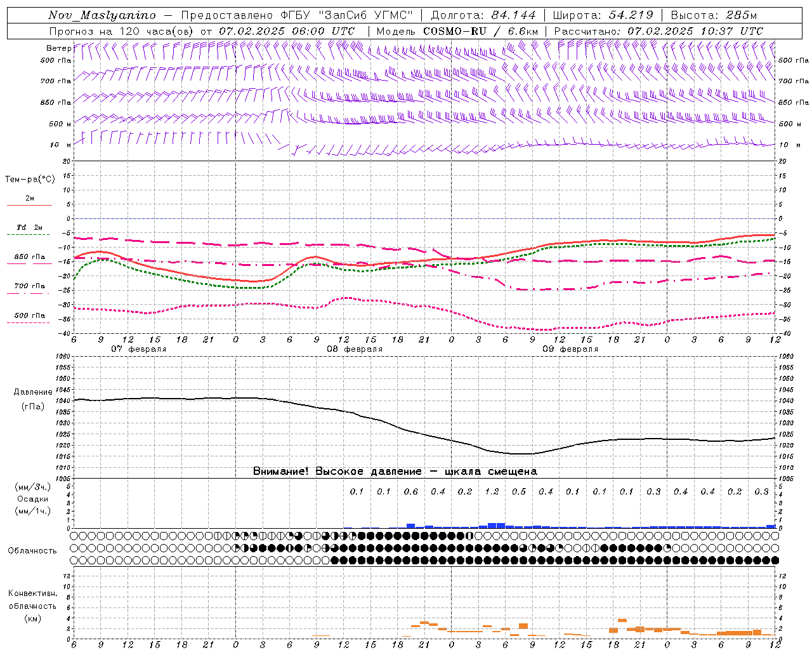
Task: Select the 'Долгота: 84.144' longitude value
Action: click(483, 15)
